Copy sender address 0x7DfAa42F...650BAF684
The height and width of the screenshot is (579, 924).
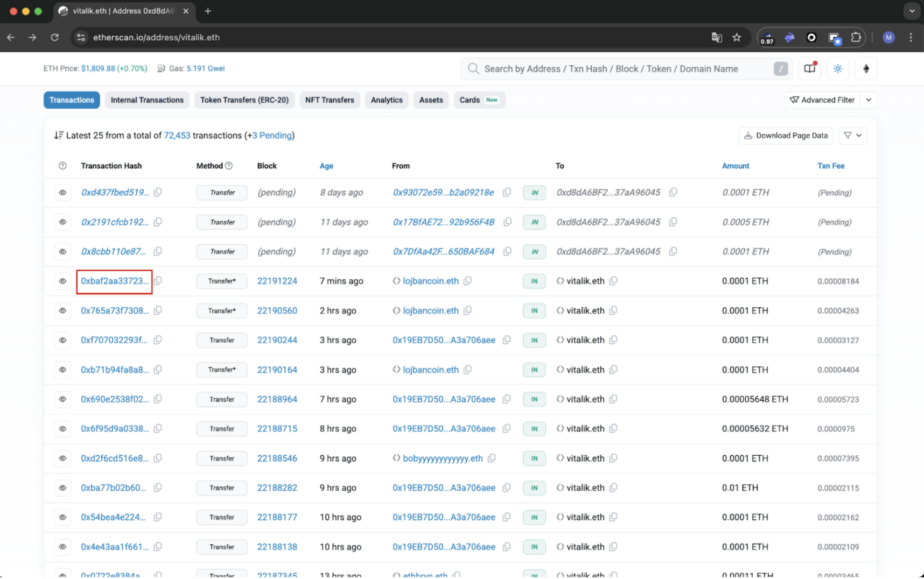point(507,251)
